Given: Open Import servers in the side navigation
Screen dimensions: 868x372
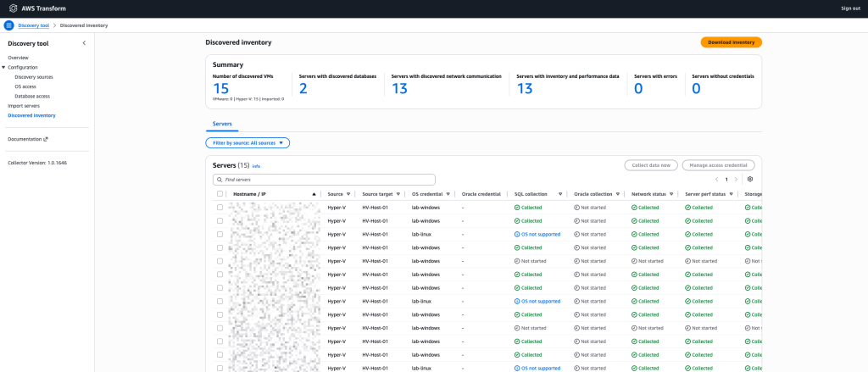Looking at the screenshot, I should point(24,105).
